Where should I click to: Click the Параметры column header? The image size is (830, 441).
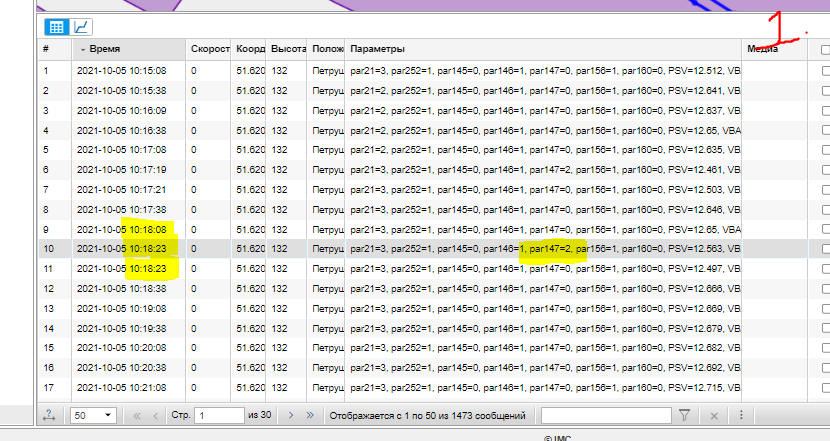(540, 49)
